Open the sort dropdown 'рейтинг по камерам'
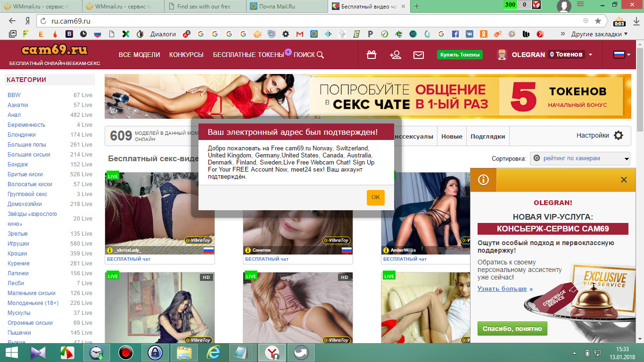This screenshot has height=362, width=644. click(x=580, y=158)
